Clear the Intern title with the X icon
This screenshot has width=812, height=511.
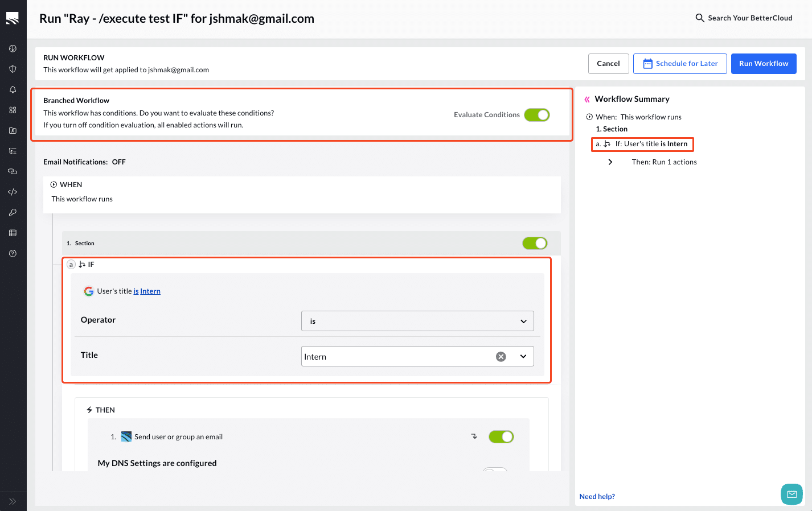click(501, 357)
